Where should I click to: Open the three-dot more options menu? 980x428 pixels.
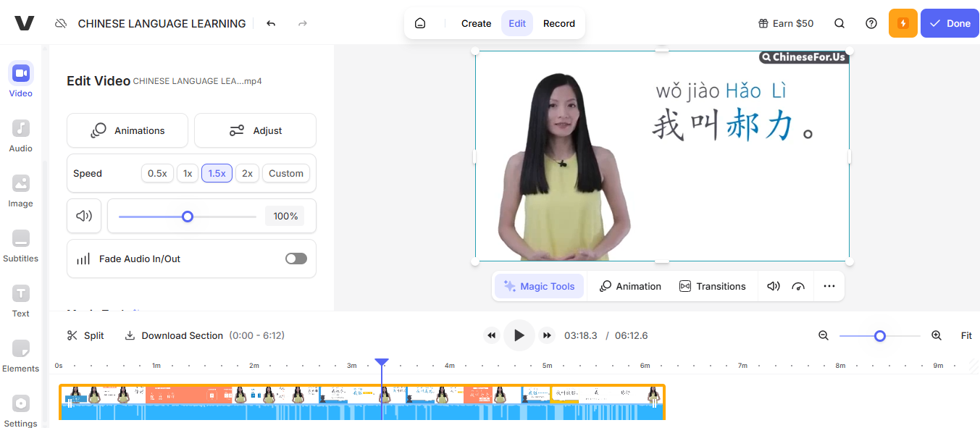tap(829, 286)
